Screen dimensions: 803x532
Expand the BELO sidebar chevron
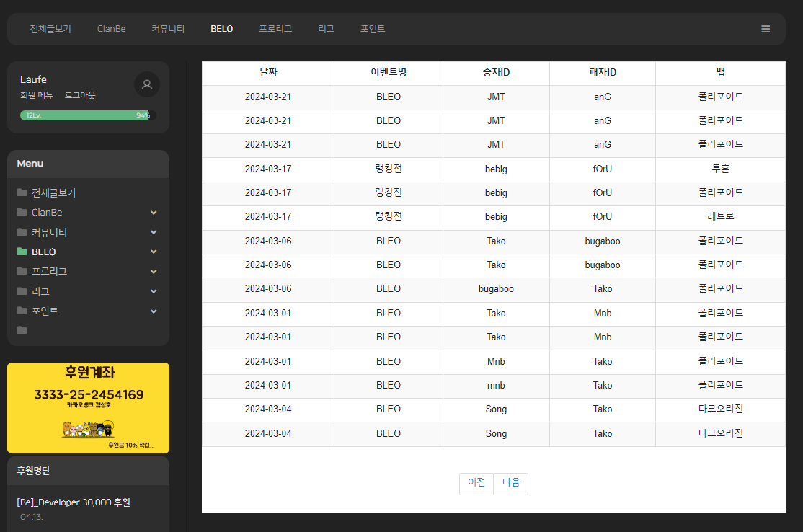(x=153, y=252)
